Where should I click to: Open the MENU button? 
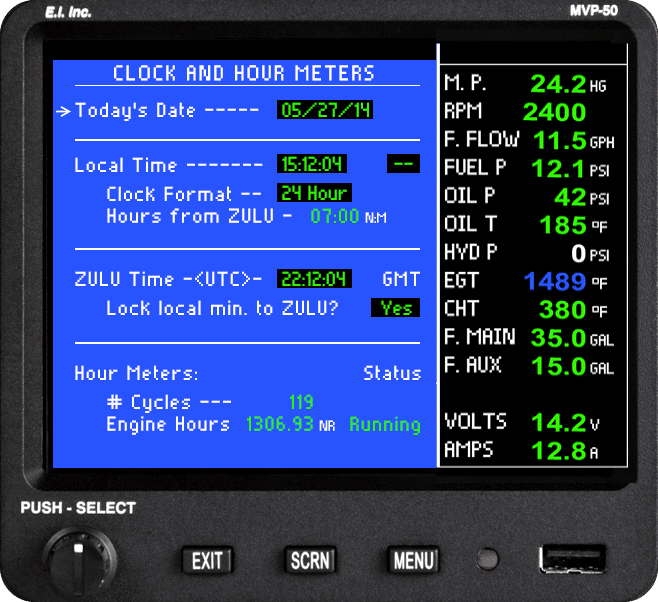[x=413, y=560]
